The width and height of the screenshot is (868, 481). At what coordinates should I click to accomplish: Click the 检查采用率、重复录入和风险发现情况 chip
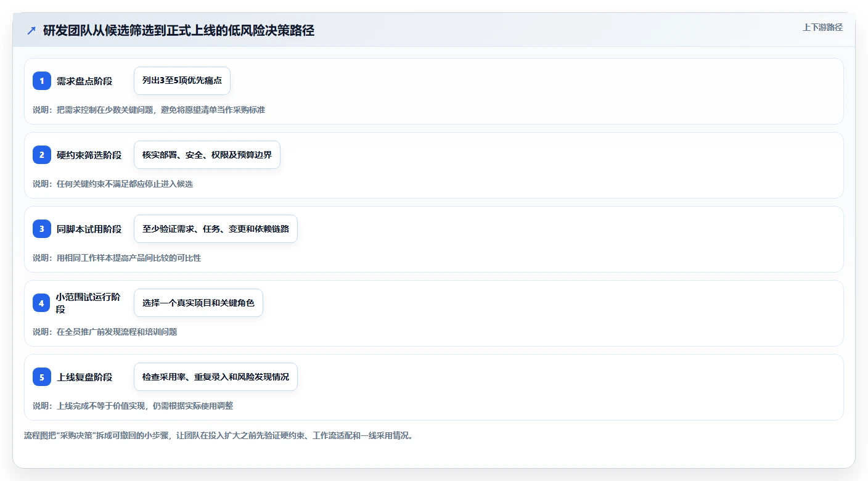click(x=216, y=377)
